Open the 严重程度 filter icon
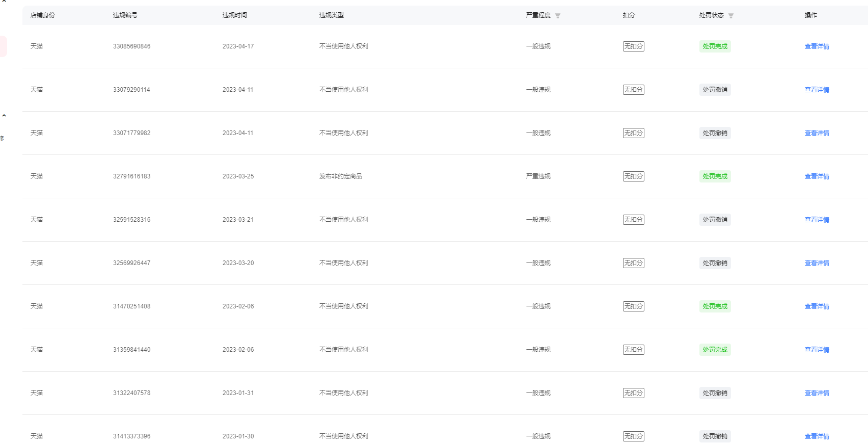868x444 pixels. [558, 16]
